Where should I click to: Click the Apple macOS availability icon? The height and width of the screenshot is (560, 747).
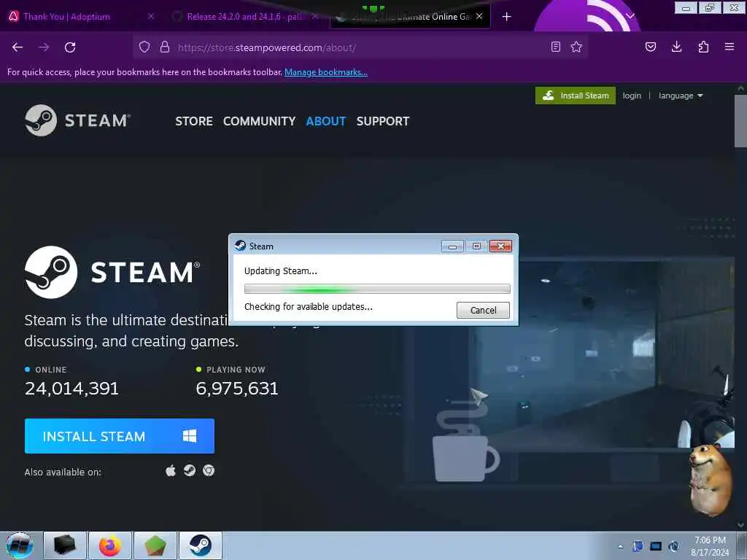tap(171, 471)
